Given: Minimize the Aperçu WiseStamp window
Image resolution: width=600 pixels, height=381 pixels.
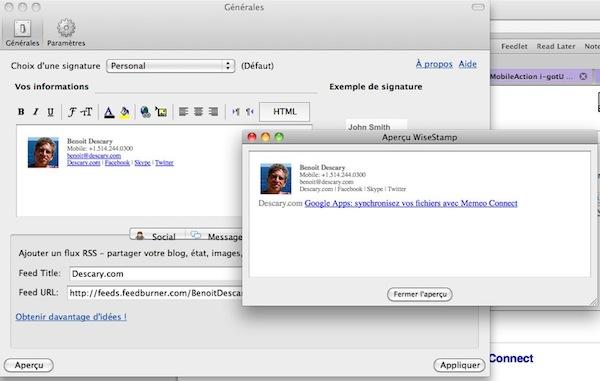Looking at the screenshot, I should [x=266, y=137].
